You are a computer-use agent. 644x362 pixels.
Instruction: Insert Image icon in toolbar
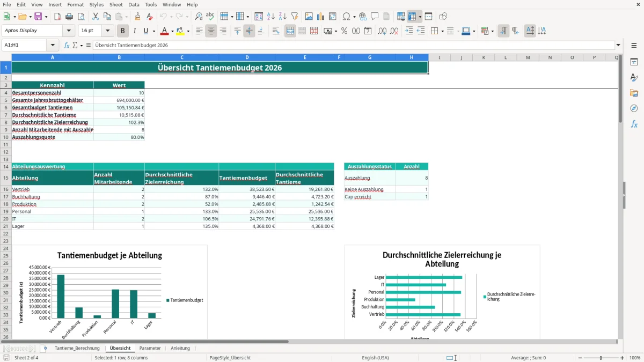tap(309, 17)
